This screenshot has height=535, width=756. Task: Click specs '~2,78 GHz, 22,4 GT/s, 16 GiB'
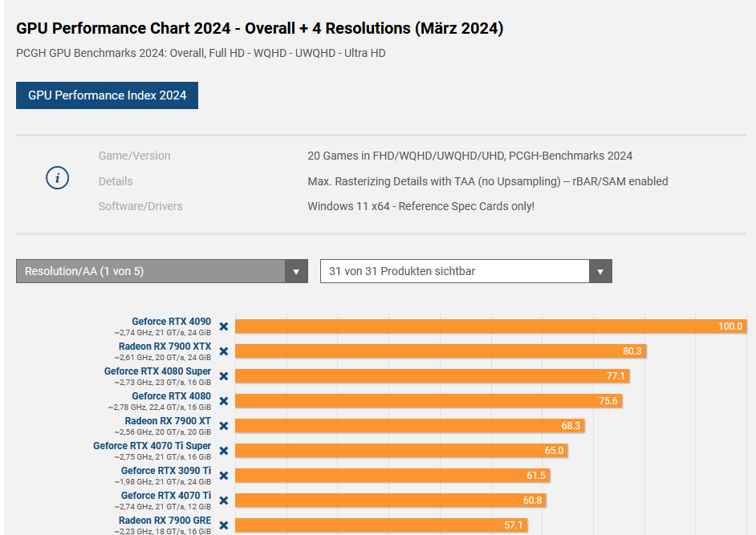tap(160, 407)
